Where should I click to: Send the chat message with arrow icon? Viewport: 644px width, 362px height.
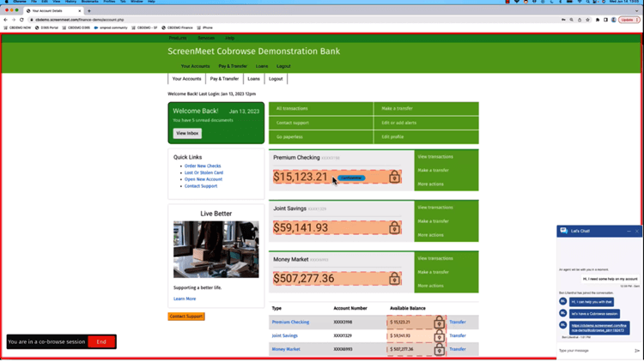(636, 351)
